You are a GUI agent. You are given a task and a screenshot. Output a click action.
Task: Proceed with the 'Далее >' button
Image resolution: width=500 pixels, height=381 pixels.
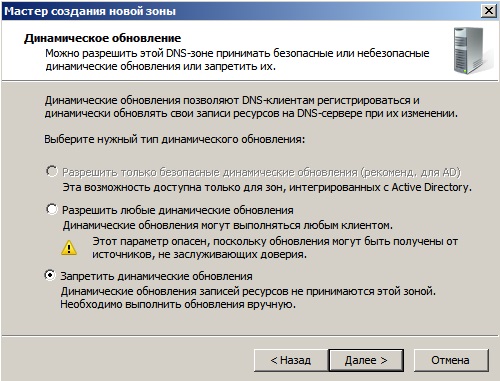[x=366, y=360]
